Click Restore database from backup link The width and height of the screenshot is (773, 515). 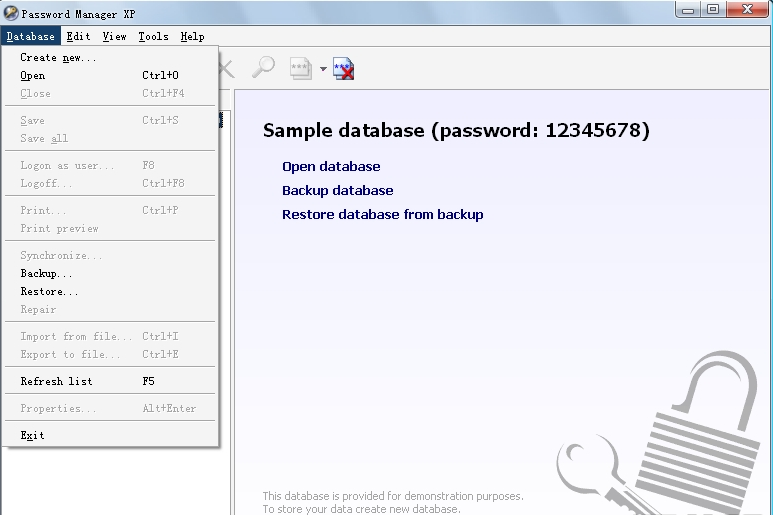pyautogui.click(x=383, y=215)
